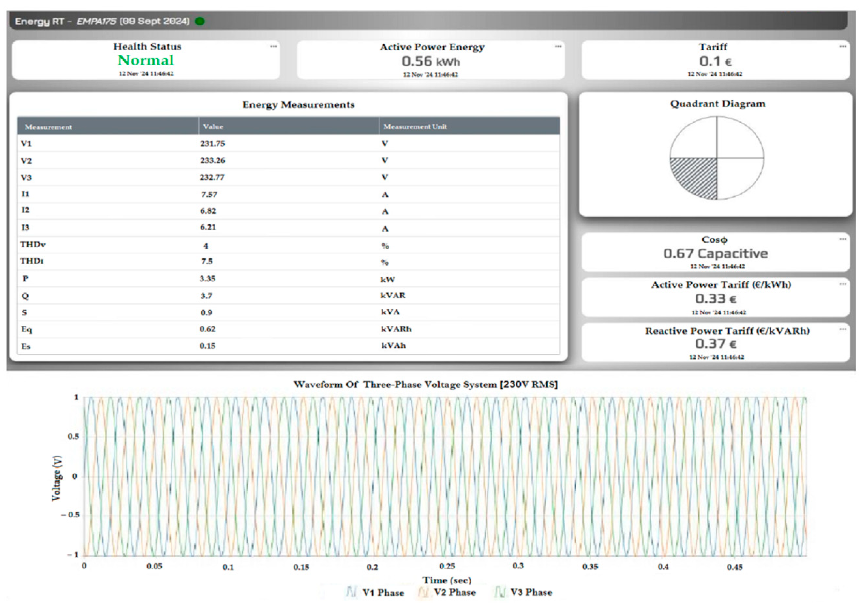This screenshot has height=608, width=868.
Task: Open Reactive Power Tariff card options menu
Action: point(843,329)
